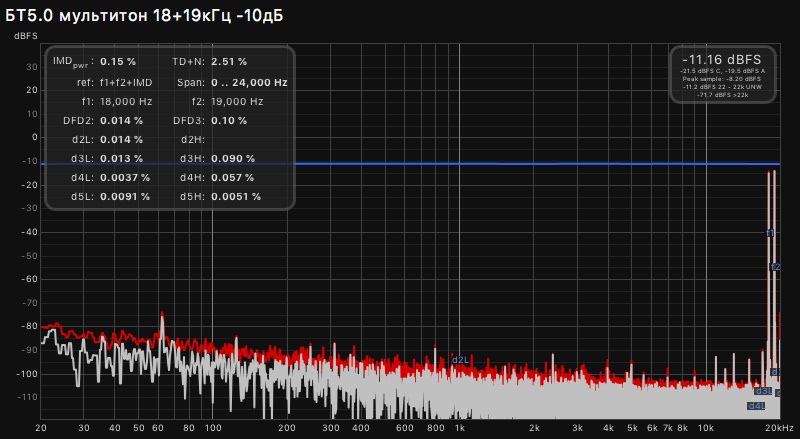
Task: Click the d4H value 0.057 %
Action: point(233,178)
